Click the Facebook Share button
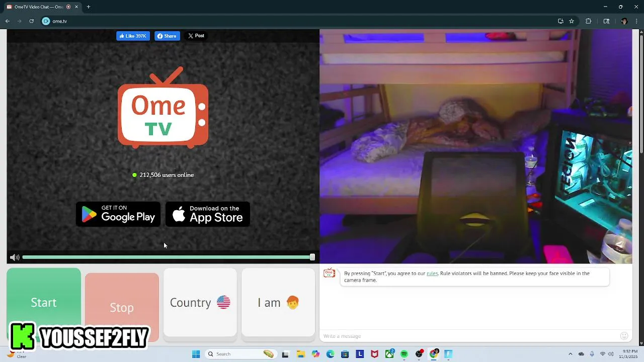The width and height of the screenshot is (644, 362). pos(167,36)
